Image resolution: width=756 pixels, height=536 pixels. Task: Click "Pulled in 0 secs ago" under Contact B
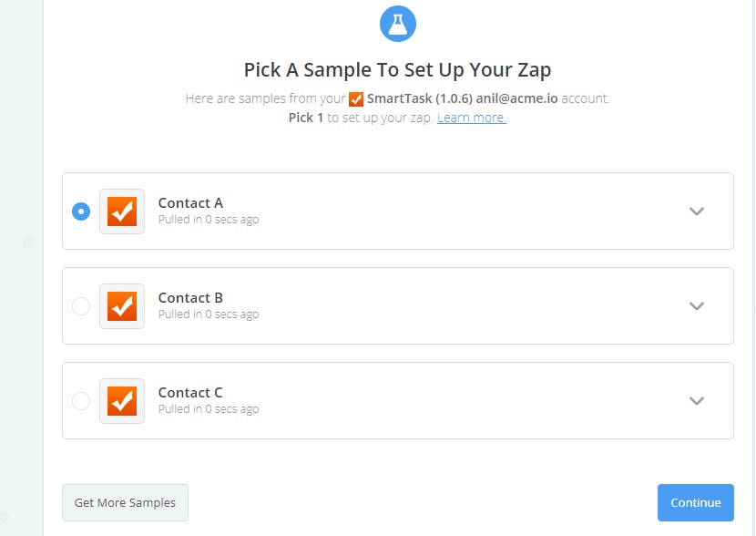[209, 314]
